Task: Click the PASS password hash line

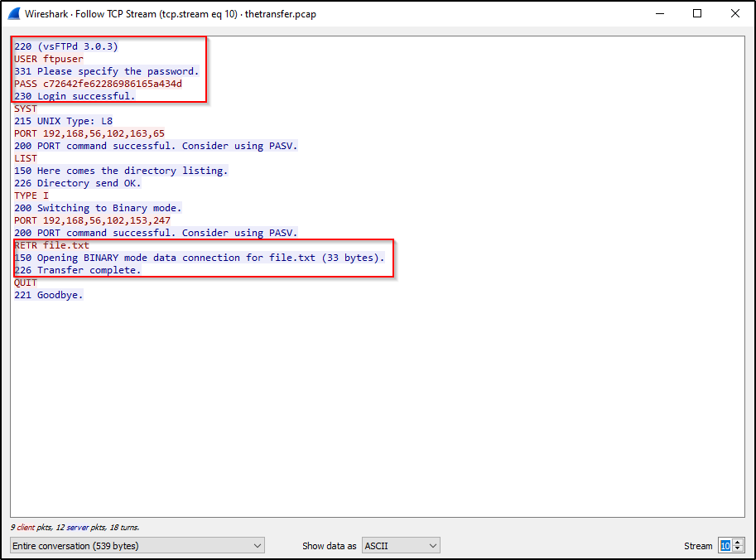Action: (98, 84)
